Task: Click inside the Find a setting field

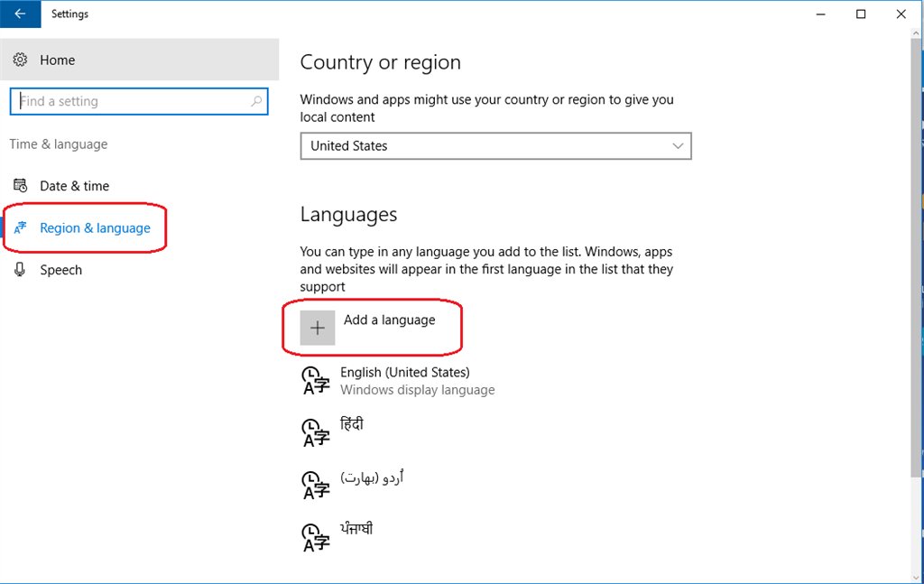Action: [135, 101]
